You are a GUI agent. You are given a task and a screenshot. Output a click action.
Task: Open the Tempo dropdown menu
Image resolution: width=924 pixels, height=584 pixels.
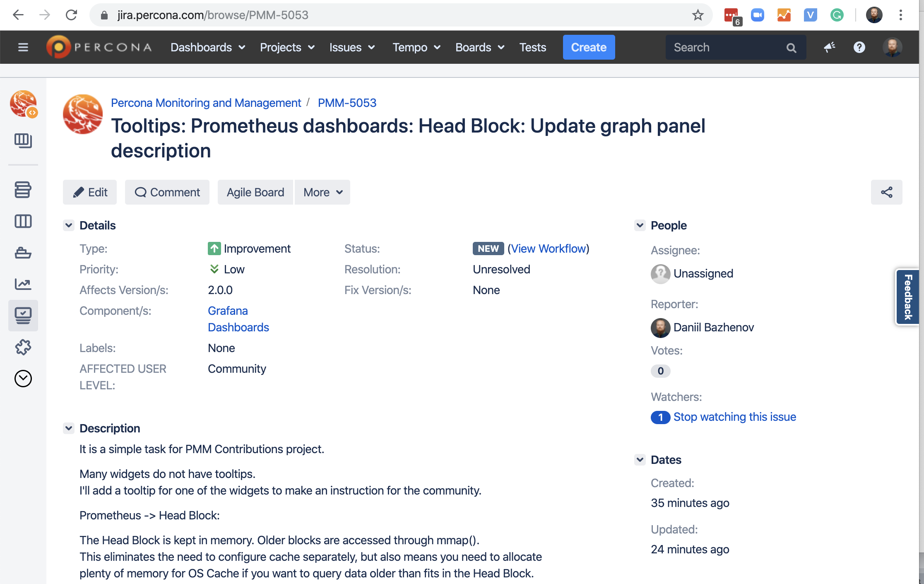pyautogui.click(x=416, y=47)
